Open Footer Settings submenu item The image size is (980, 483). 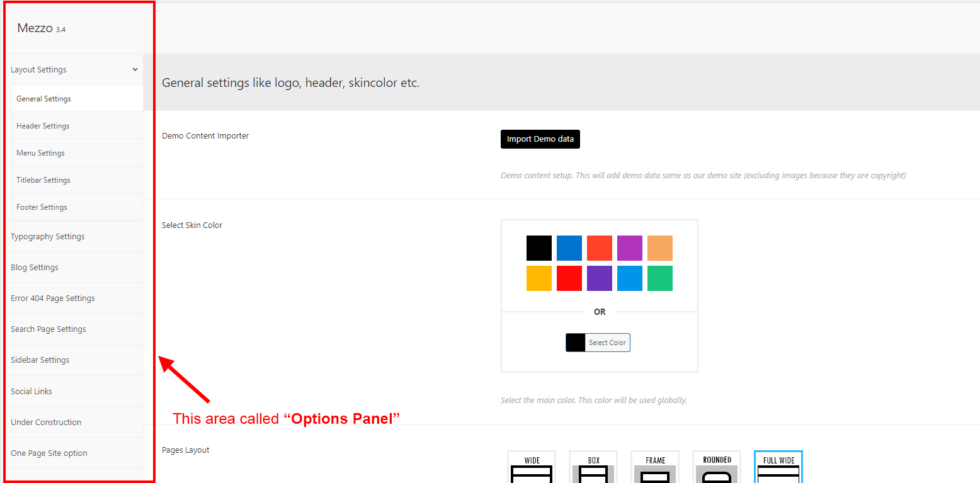point(42,207)
